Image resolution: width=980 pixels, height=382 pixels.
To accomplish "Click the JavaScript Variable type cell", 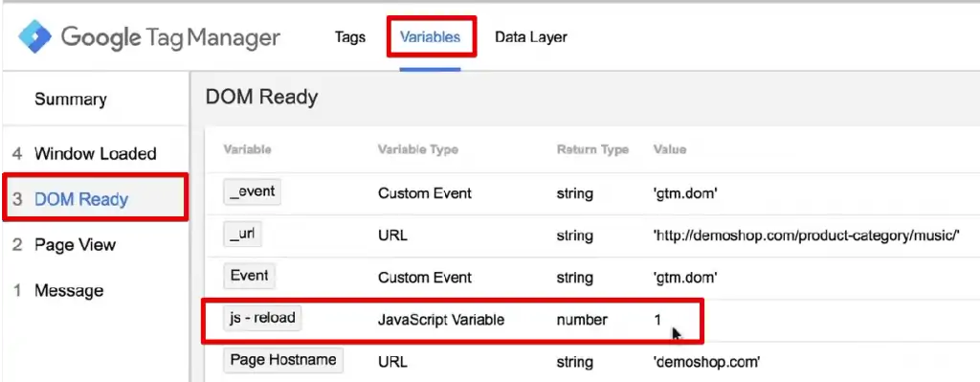I will click(440, 320).
